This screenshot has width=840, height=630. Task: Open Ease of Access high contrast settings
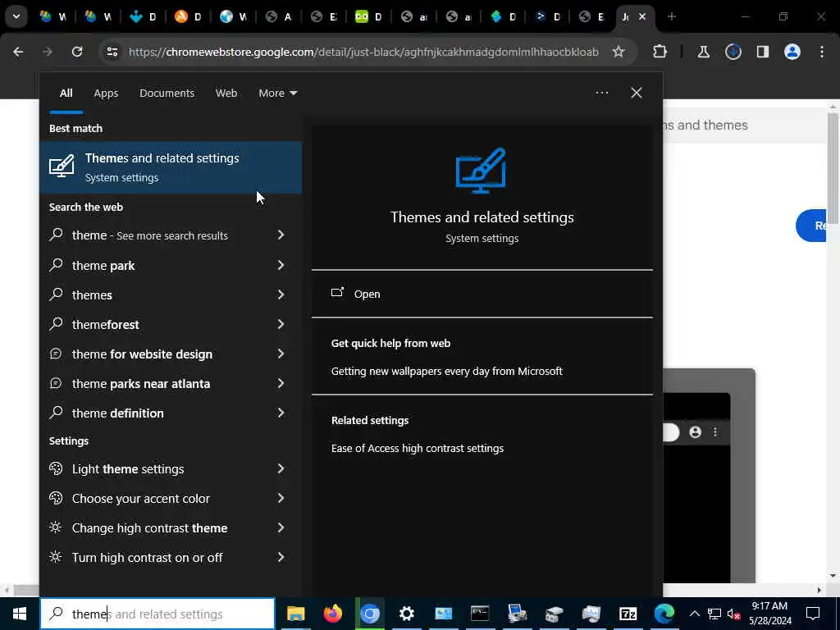(x=417, y=448)
